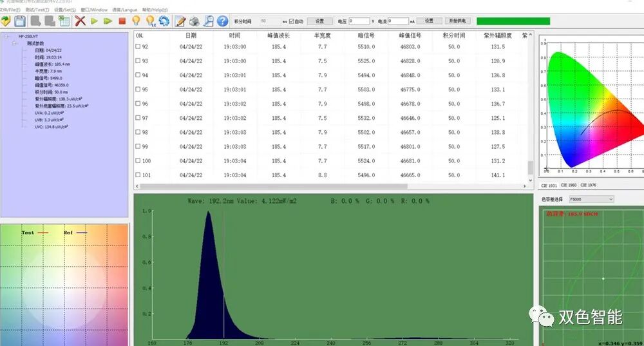Screen dimensions: 644x346
Task: Click the printer icon
Action: (194, 21)
